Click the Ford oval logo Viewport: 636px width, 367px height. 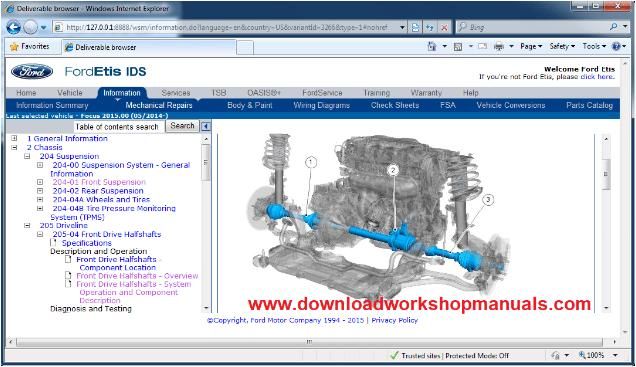point(32,71)
